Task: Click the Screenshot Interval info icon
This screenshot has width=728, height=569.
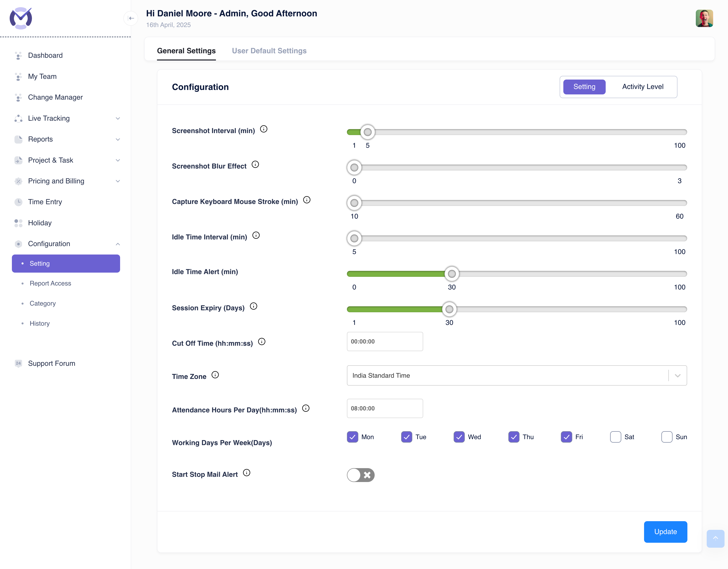Action: coord(264,129)
